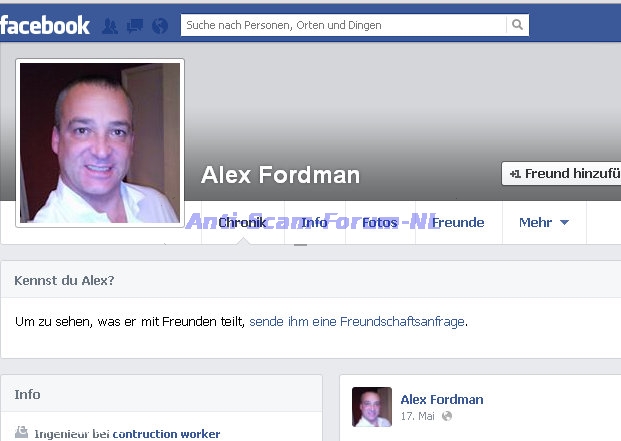The image size is (621, 441).
Task: Open the contruction worker link
Action: 166,434
